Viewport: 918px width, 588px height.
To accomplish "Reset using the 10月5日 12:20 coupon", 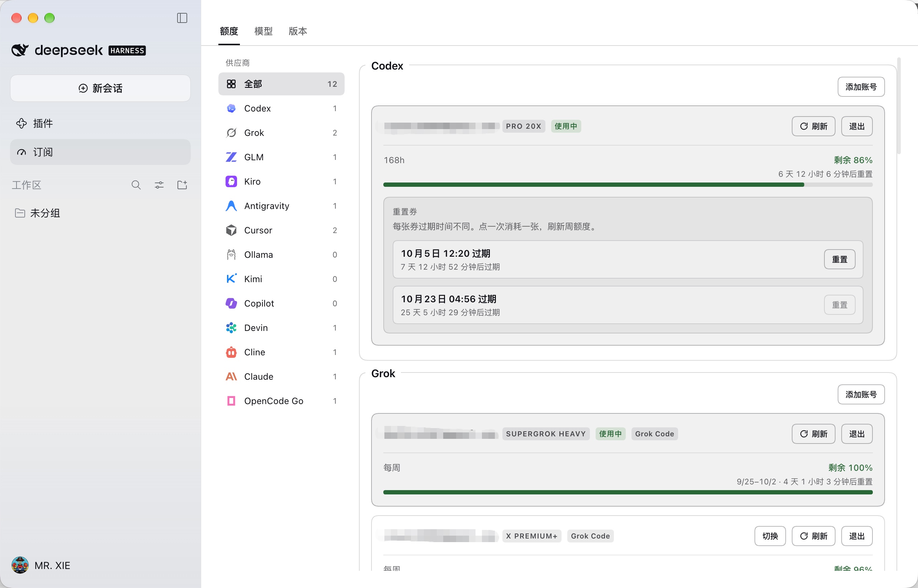I will (x=840, y=259).
